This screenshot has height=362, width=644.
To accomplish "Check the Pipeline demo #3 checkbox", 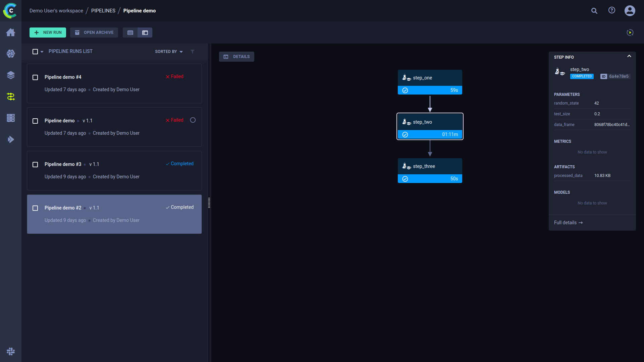I will [35, 165].
